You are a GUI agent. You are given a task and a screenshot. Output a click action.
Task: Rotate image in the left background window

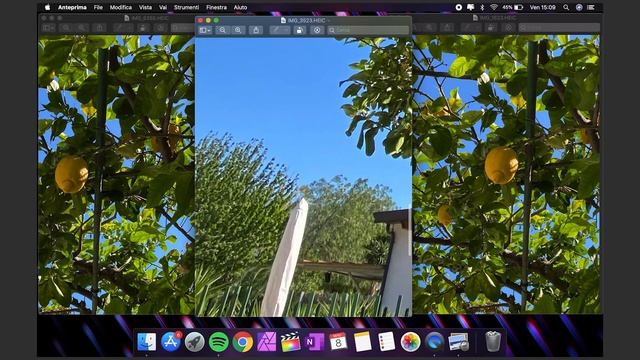point(143,28)
